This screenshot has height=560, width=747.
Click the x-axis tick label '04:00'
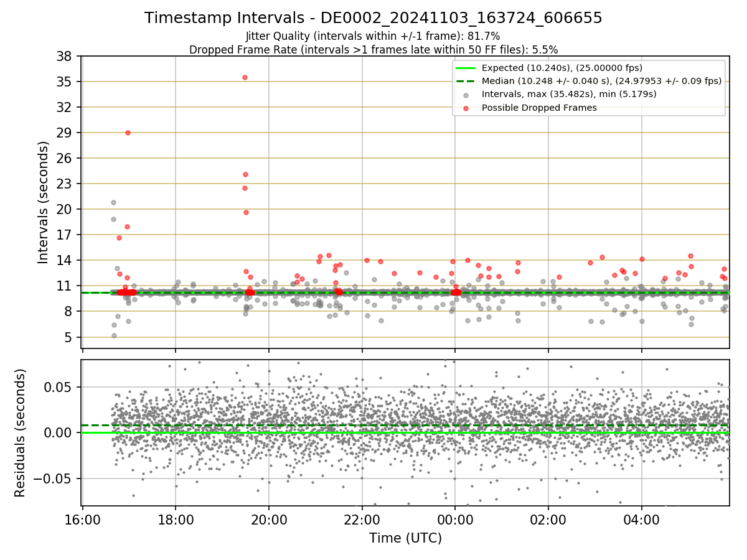642,519
